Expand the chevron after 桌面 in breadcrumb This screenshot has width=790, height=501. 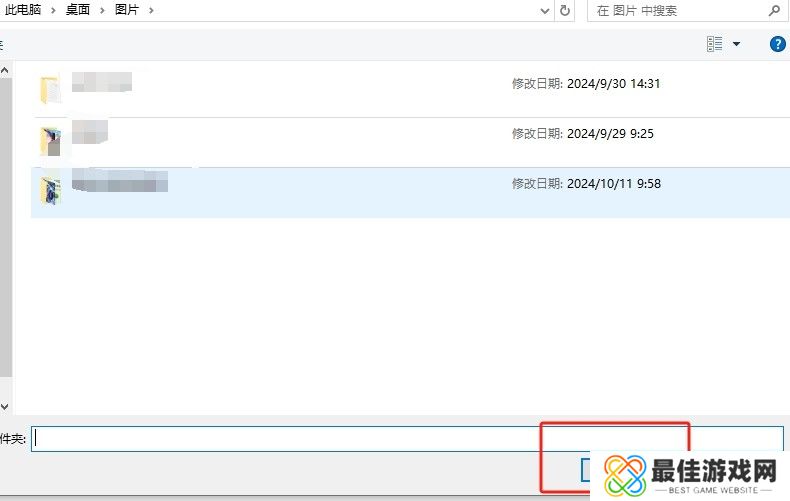point(102,9)
